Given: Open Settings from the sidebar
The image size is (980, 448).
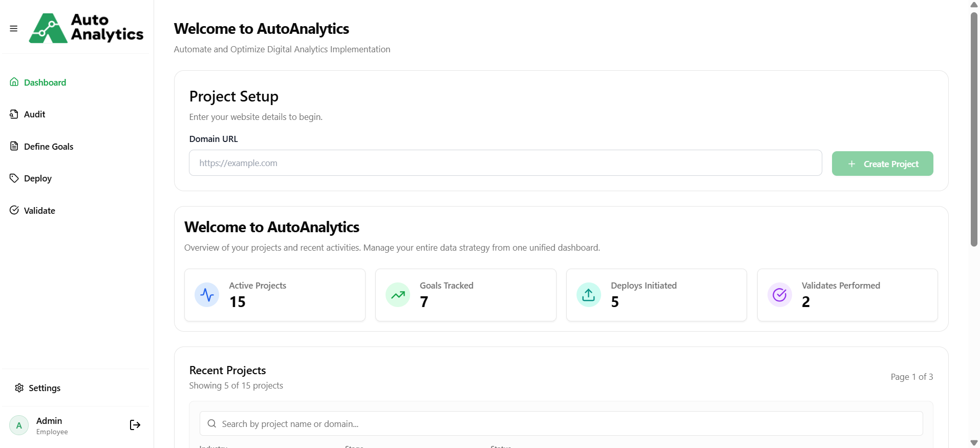Looking at the screenshot, I should pos(45,388).
